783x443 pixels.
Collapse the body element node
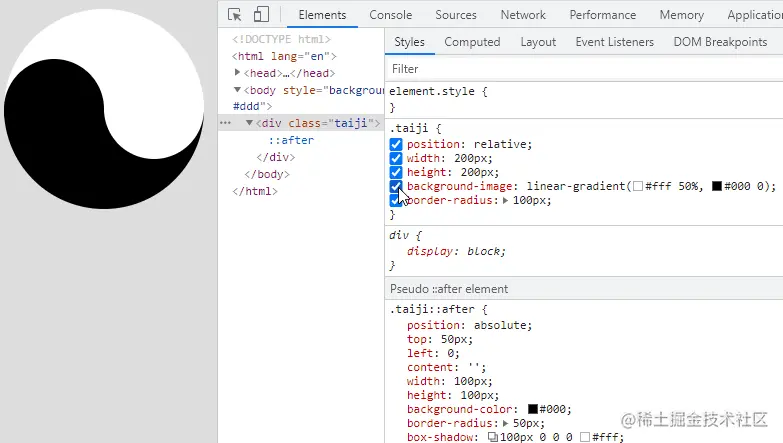[238, 90]
